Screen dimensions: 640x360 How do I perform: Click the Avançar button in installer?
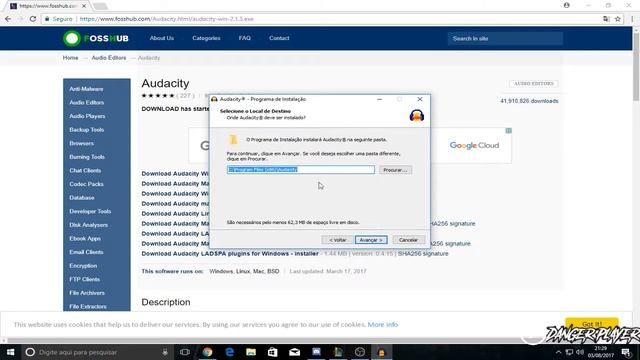pos(371,240)
